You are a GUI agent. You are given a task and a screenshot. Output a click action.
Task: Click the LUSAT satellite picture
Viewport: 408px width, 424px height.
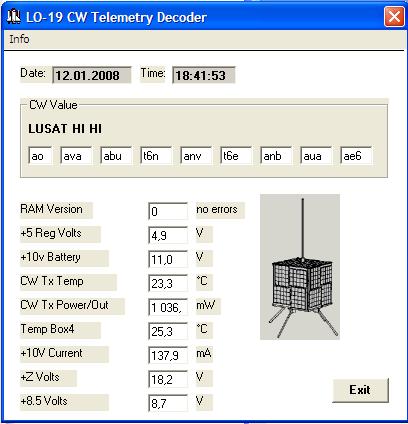(x=300, y=267)
